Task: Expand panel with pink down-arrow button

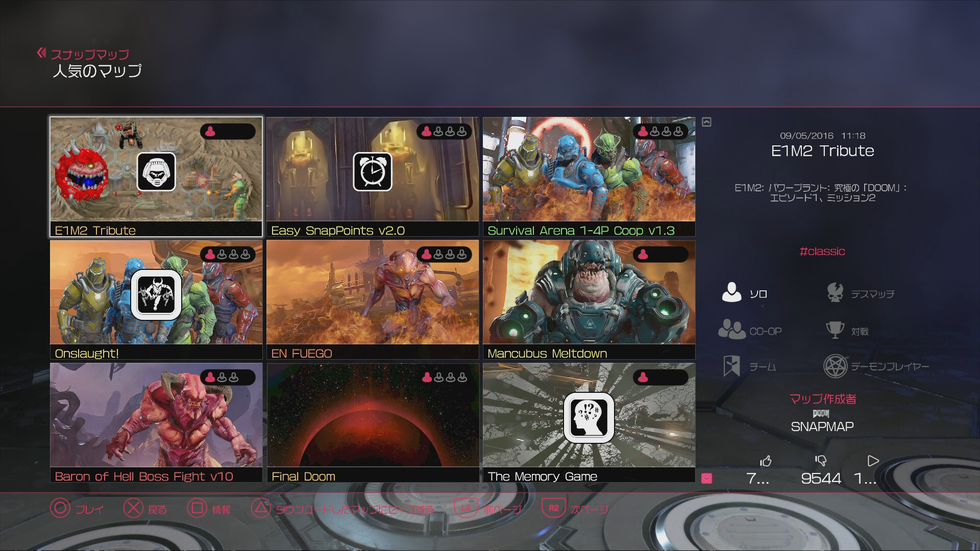Action: 706,478
